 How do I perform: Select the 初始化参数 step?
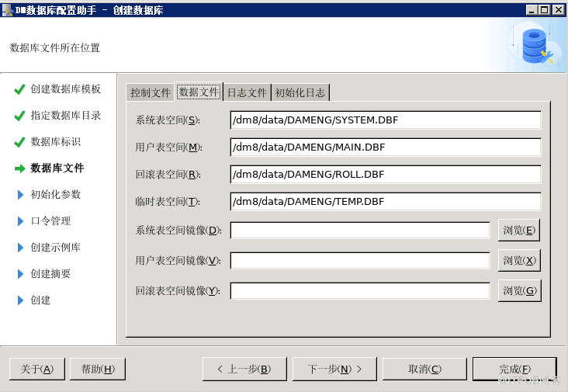(55, 195)
